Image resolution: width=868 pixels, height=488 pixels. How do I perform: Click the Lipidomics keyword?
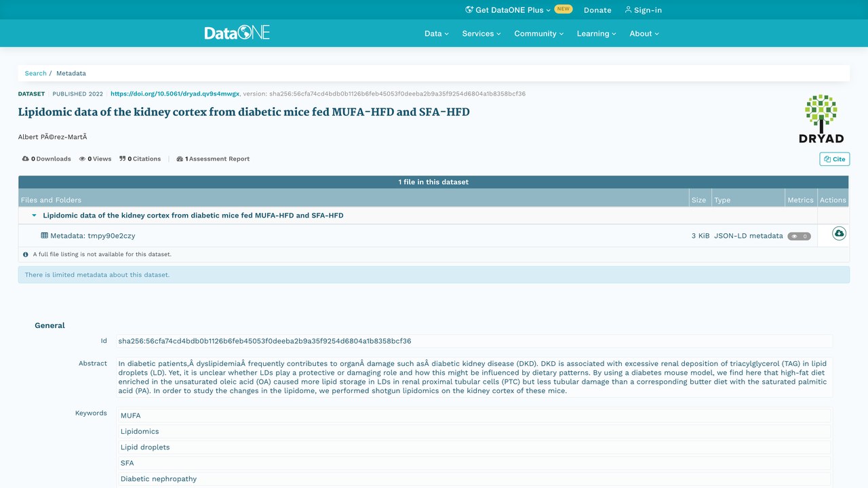tap(473, 431)
